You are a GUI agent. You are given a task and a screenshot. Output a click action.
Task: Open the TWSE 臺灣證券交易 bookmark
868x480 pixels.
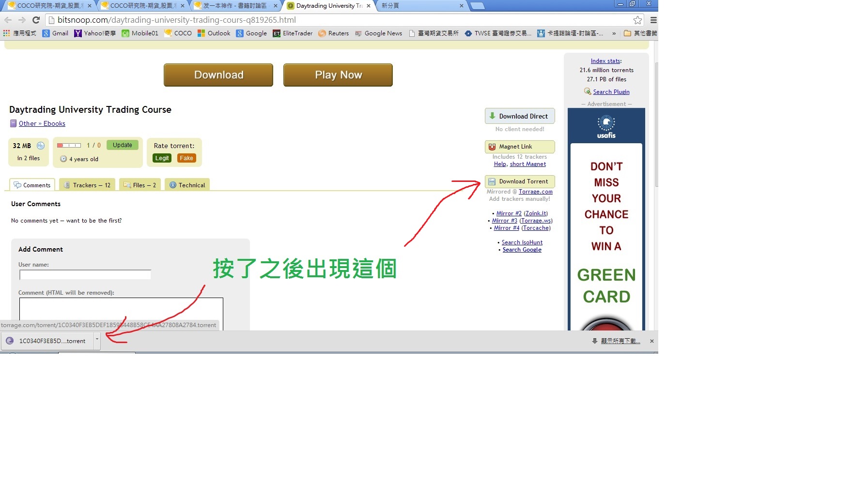pos(498,33)
